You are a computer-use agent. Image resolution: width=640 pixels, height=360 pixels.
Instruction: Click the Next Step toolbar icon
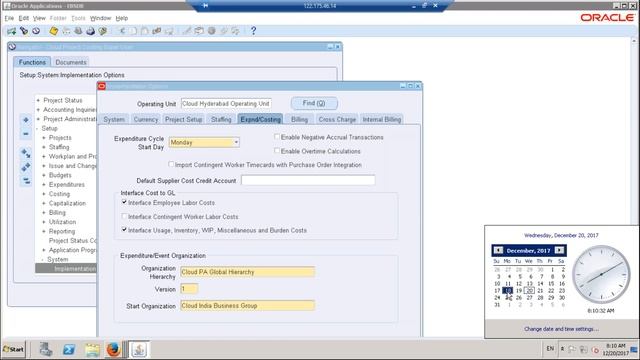pyautogui.click(x=66, y=31)
